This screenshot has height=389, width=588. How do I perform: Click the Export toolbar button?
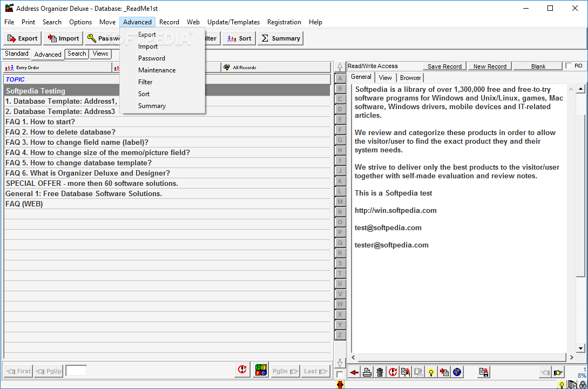pyautogui.click(x=23, y=38)
